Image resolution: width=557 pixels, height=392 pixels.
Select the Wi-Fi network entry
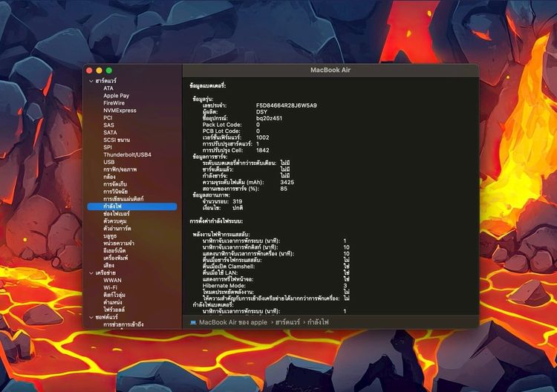(110, 287)
